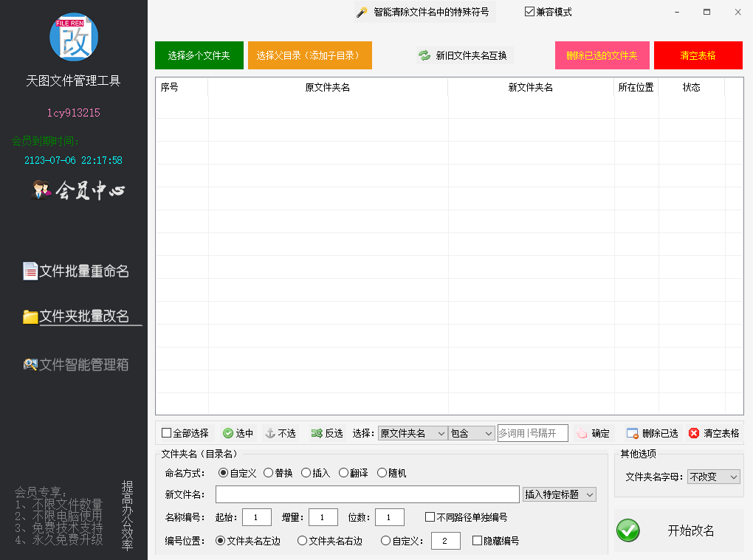Click the green 选择多个文件夹 button

pos(199,55)
